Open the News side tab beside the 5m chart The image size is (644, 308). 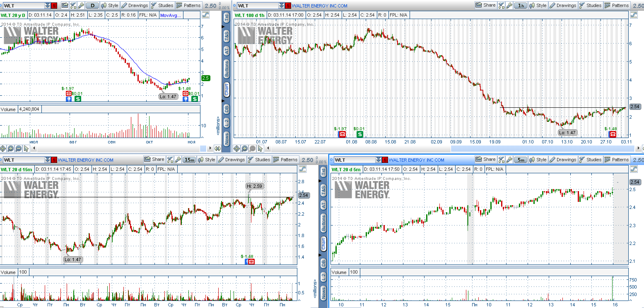323,293
